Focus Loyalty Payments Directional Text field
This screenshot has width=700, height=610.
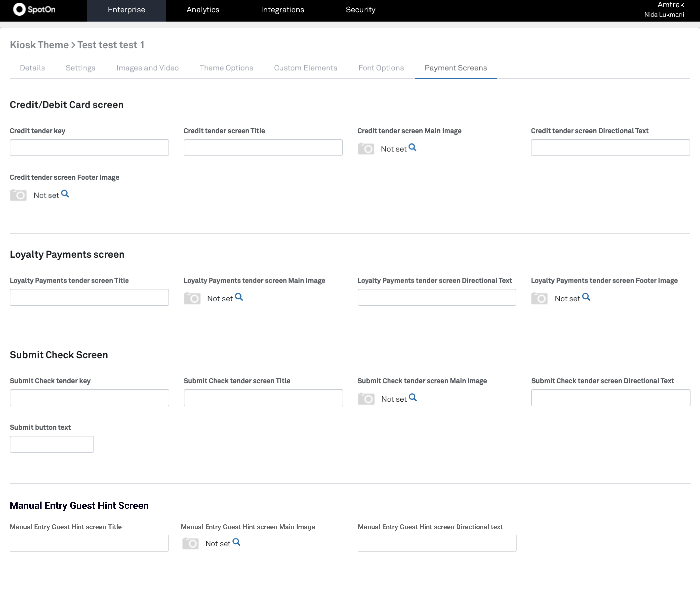click(437, 297)
